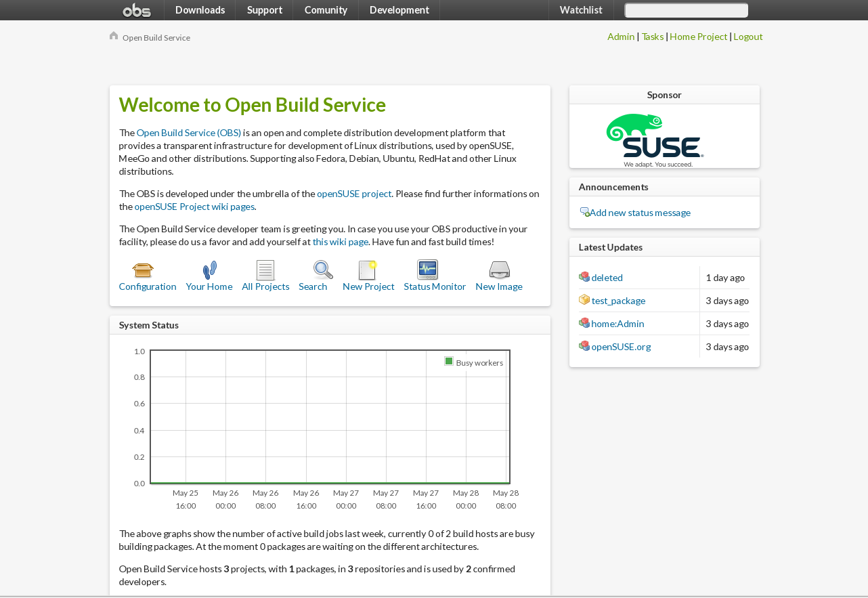Select Support in the top navigation
The image size is (868, 598).
pos(264,9)
